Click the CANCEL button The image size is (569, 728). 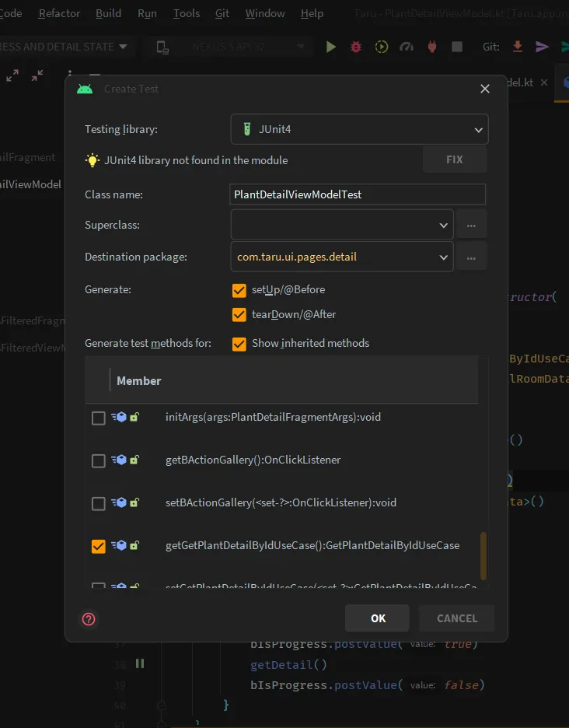click(457, 618)
